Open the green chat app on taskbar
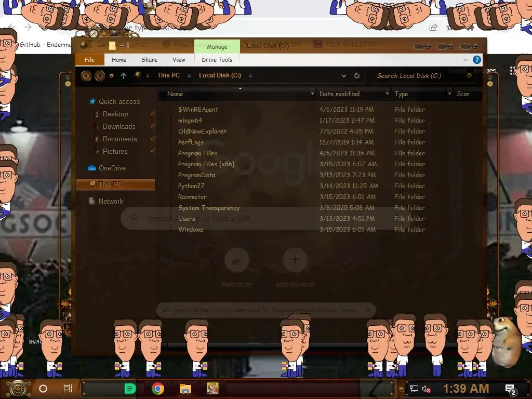 (x=130, y=389)
